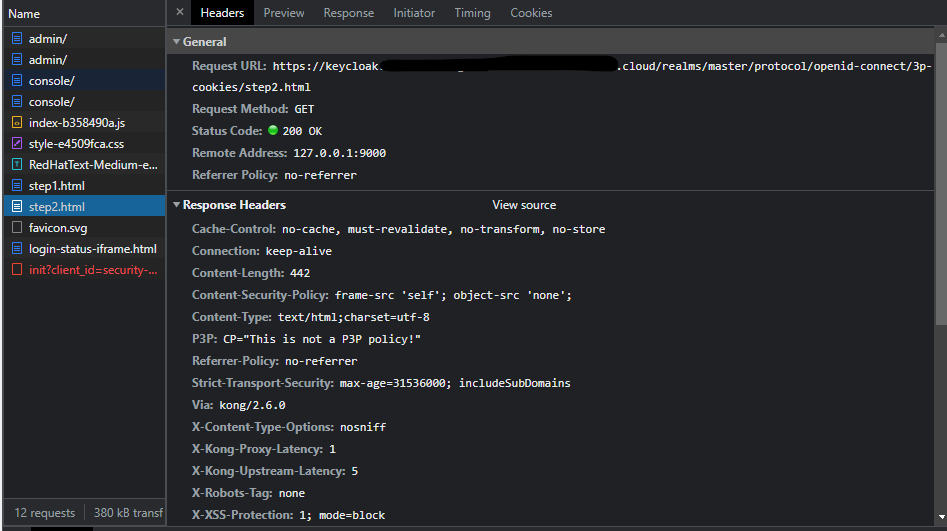Click the Content-Length value 442
This screenshot has height=531, width=947.
click(x=300, y=273)
